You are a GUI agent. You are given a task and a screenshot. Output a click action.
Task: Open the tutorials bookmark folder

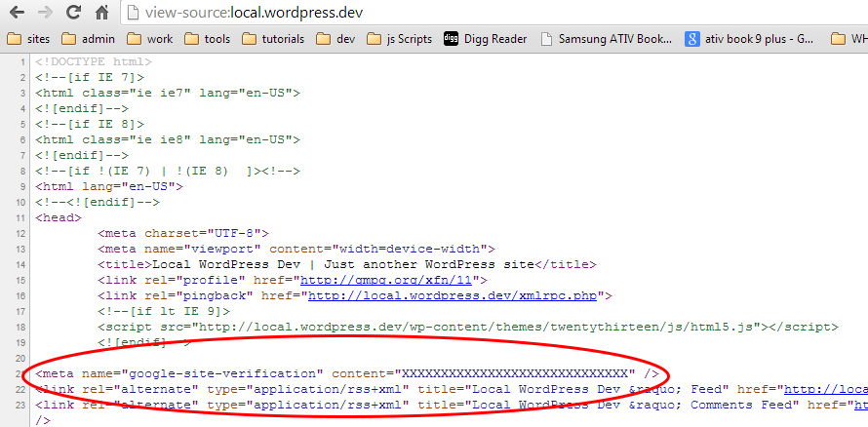tap(274, 39)
